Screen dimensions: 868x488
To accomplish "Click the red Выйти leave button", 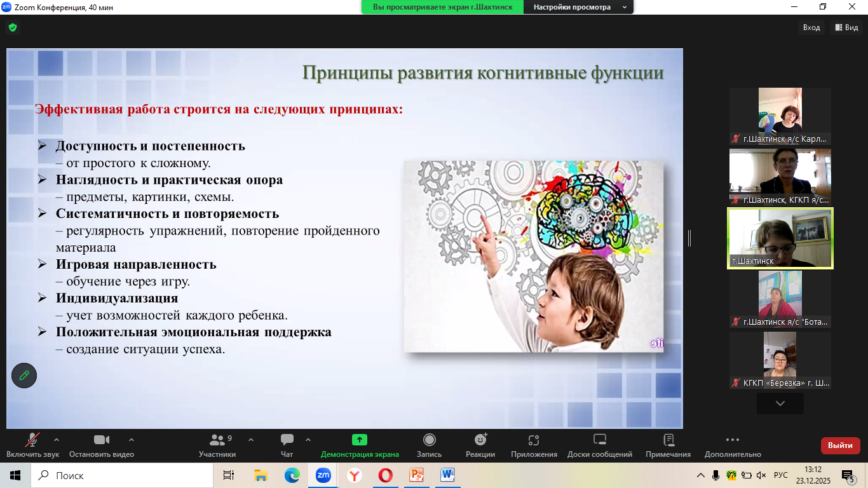I will point(840,445).
